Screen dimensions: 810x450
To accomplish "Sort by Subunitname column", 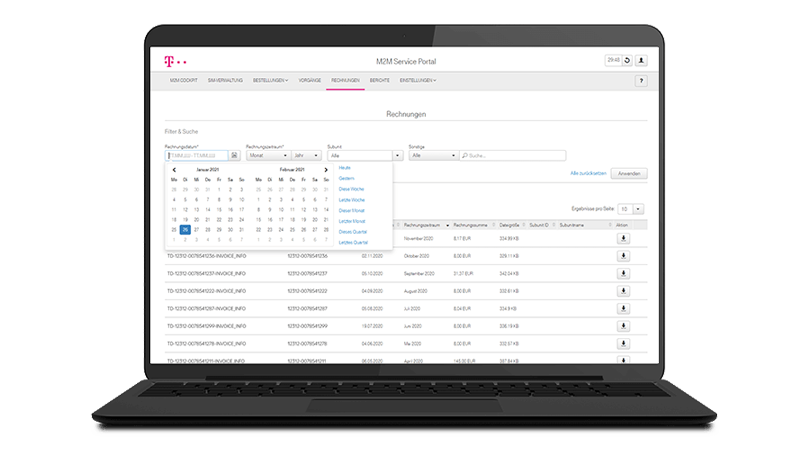I will (x=585, y=225).
